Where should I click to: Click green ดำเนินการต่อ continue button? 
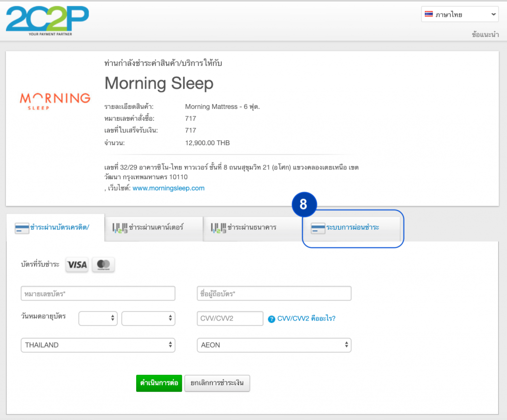point(159,383)
